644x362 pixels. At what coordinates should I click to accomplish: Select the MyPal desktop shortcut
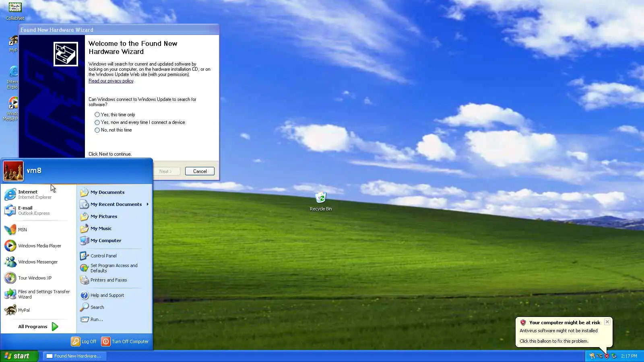coord(13,44)
